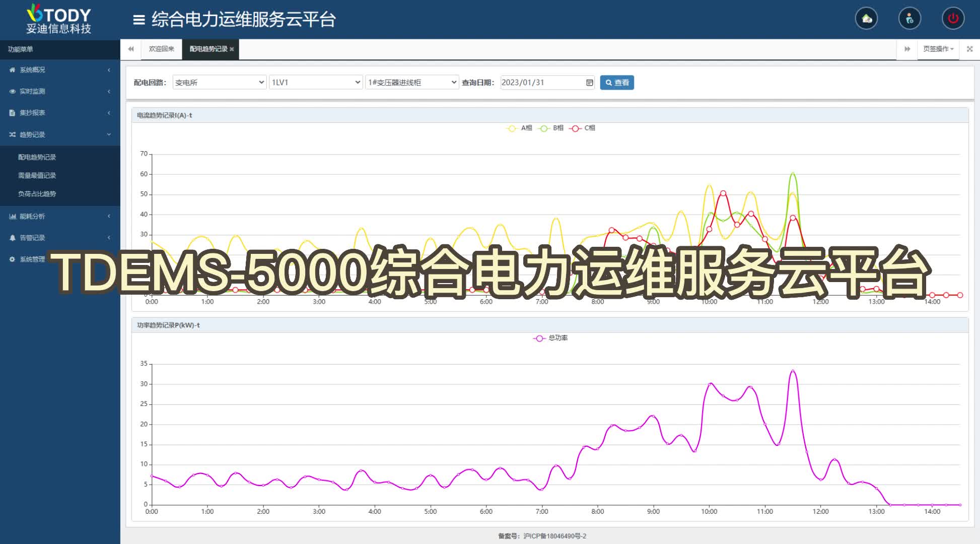Open the 能耗分析 menu
Screen dimensions: 980x544
pyautogui.click(x=60, y=216)
